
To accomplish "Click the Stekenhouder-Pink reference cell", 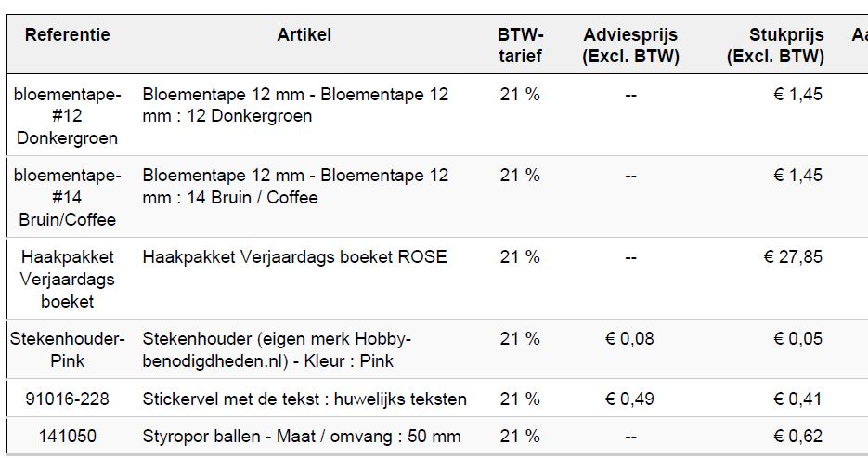I will click(x=67, y=349).
